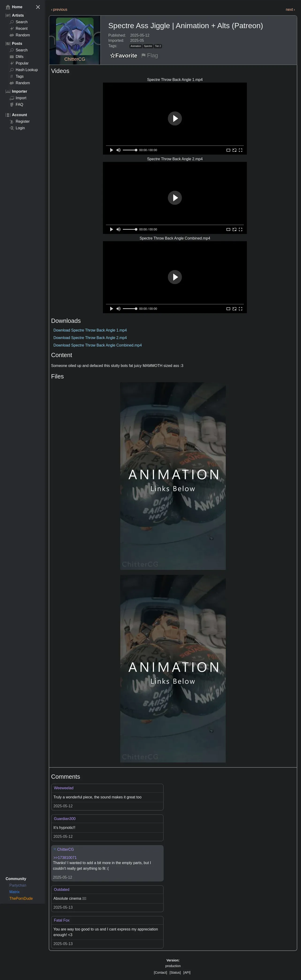
Task: Go to the next post
Action: (290, 10)
